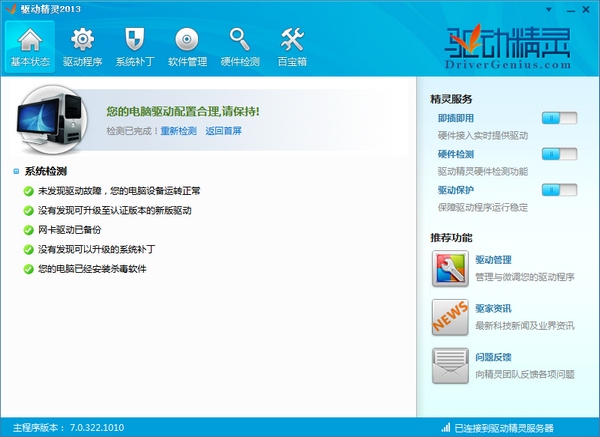The image size is (600, 437).
Task: Click text 网卡驱动已备份
Action: 70,230
